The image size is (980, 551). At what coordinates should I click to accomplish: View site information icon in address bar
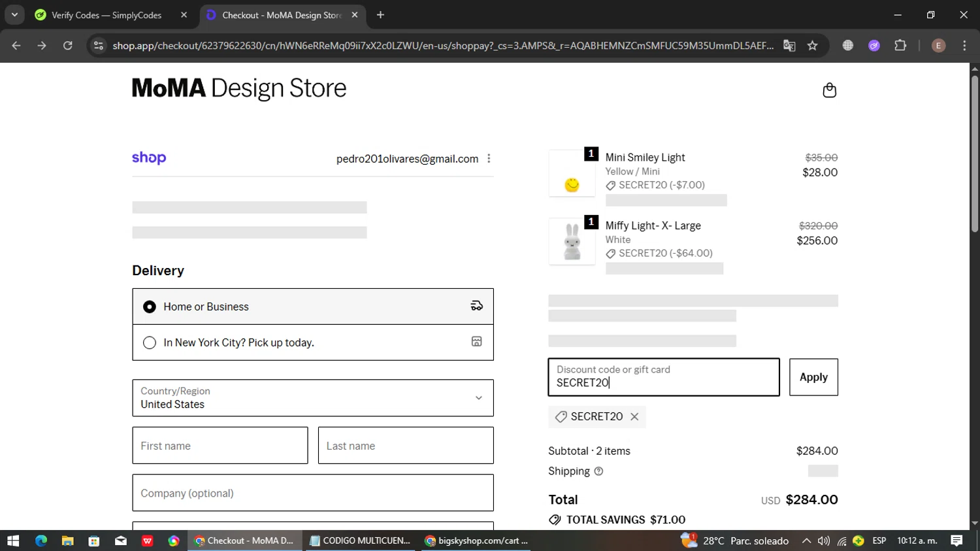[x=99, y=46]
